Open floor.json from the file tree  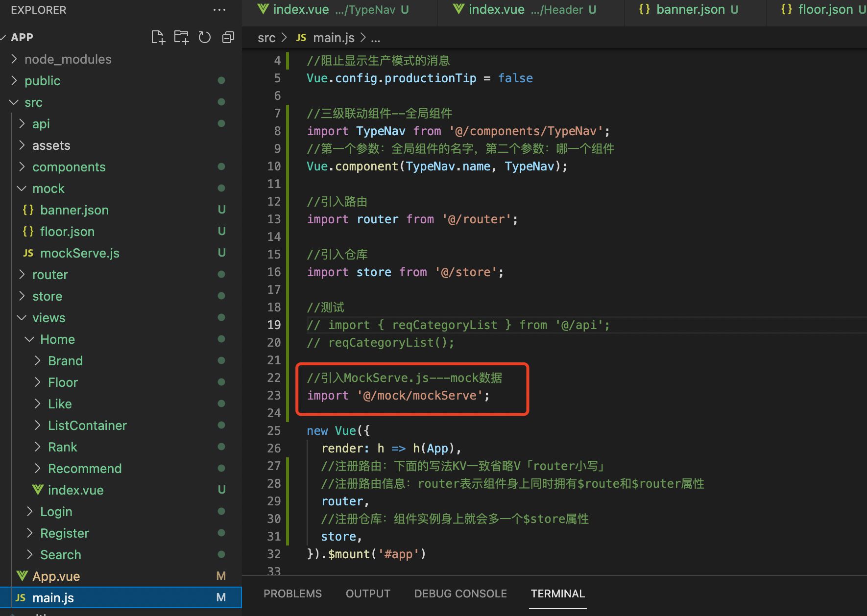(121, 232)
